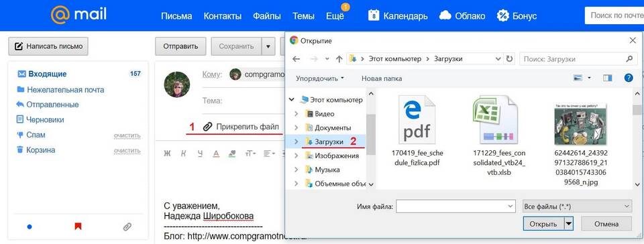Click Написать письмо button
The width and height of the screenshot is (644, 244).
pyautogui.click(x=48, y=46)
